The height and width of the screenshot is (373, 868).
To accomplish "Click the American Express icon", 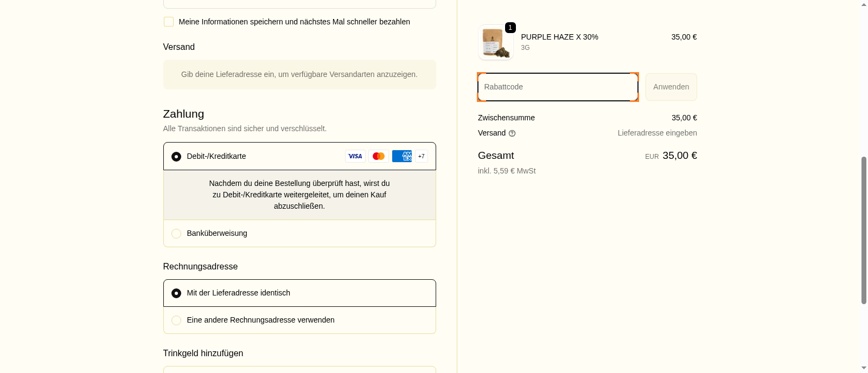I will click(x=402, y=156).
